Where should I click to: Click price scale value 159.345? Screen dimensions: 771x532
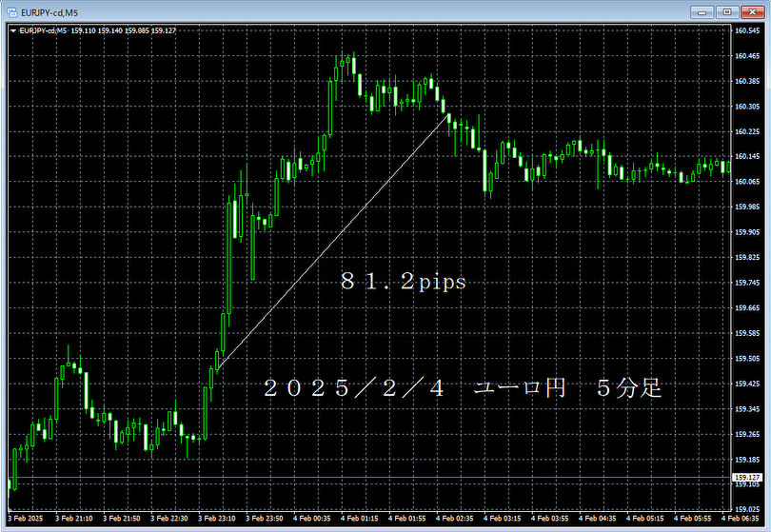[x=747, y=409]
